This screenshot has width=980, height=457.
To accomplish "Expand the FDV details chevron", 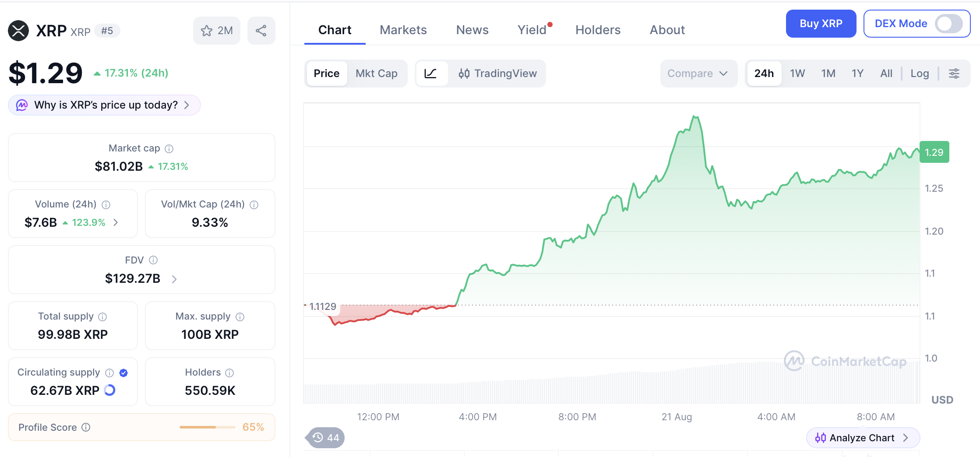I will click(x=174, y=279).
